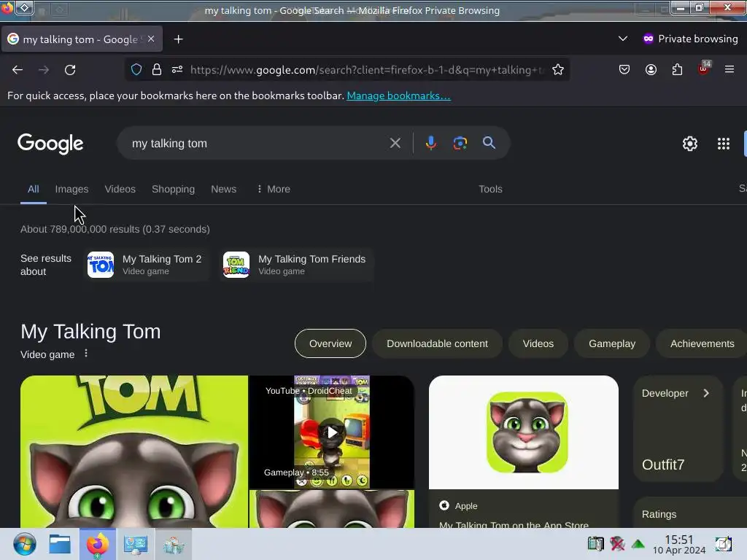This screenshot has width=747, height=560.
Task: Click the uBlock extension icon with badge 14
Action: click(704, 69)
